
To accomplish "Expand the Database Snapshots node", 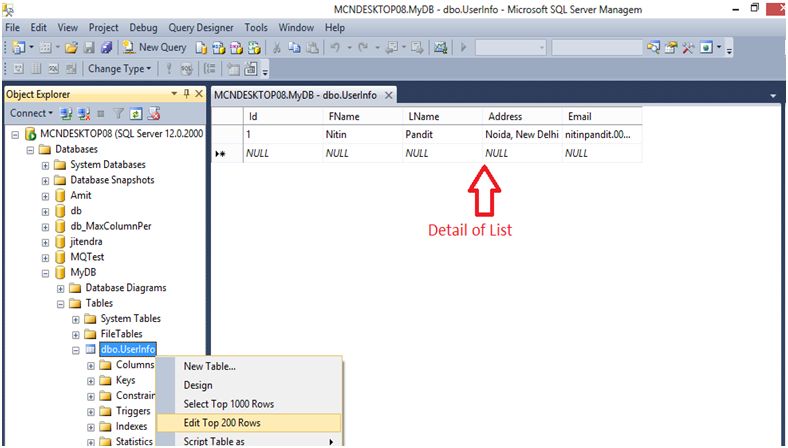I will point(46,181).
